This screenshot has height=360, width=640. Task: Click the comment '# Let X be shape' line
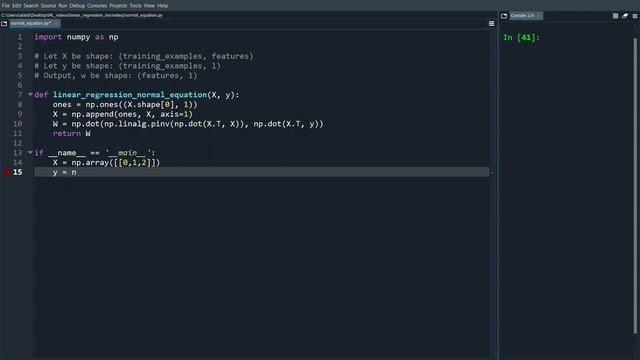144,56
